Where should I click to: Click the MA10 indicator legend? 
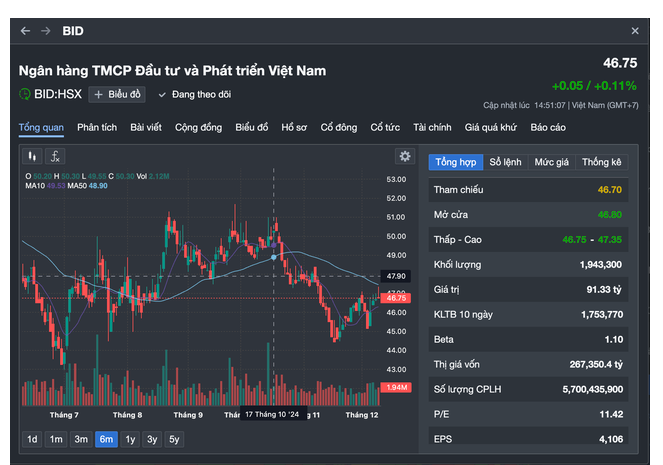coord(45,186)
